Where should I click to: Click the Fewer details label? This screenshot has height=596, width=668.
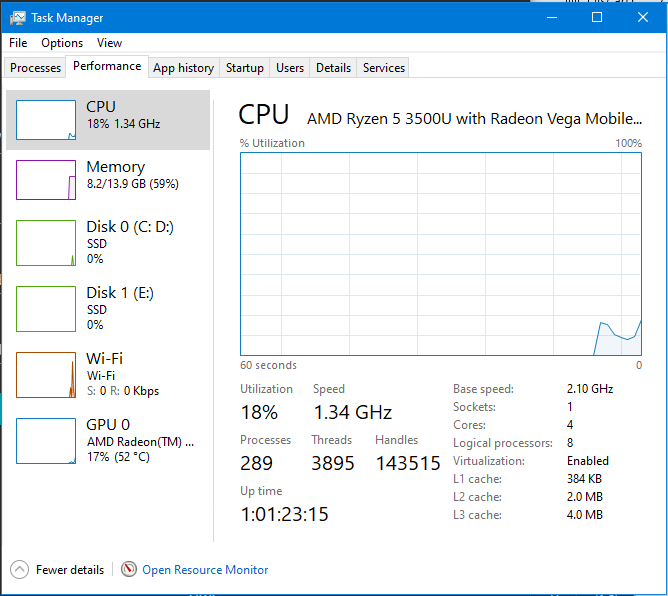(70, 570)
